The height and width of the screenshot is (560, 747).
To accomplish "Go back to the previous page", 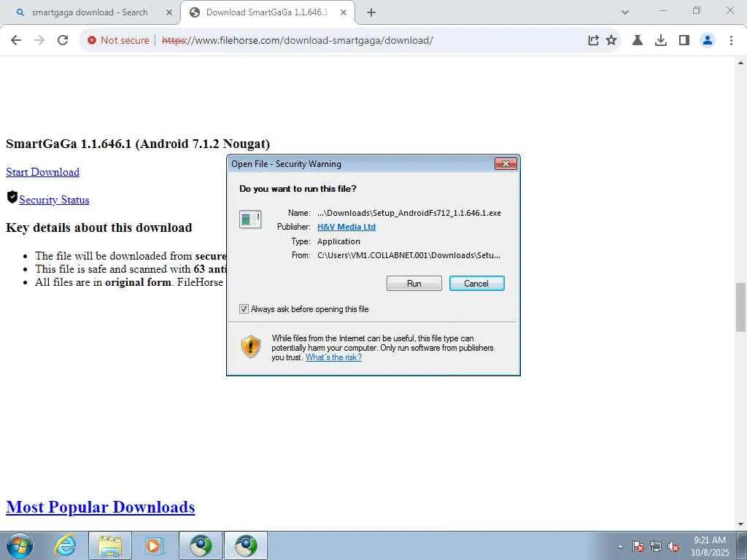I will 16,41.
